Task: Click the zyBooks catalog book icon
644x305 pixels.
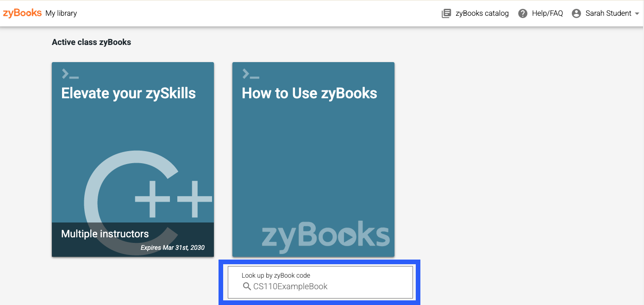Action: (446, 13)
